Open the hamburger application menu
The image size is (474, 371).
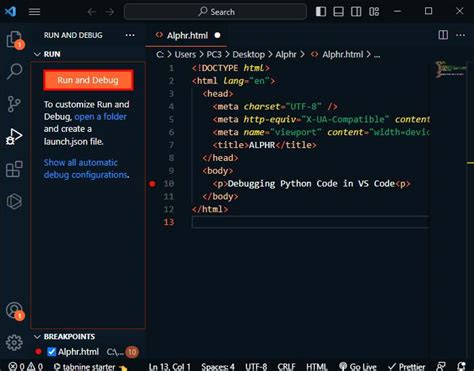point(34,12)
